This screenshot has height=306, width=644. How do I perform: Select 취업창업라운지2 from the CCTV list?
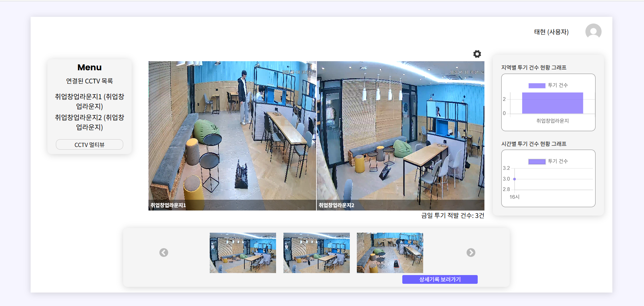pos(90,122)
